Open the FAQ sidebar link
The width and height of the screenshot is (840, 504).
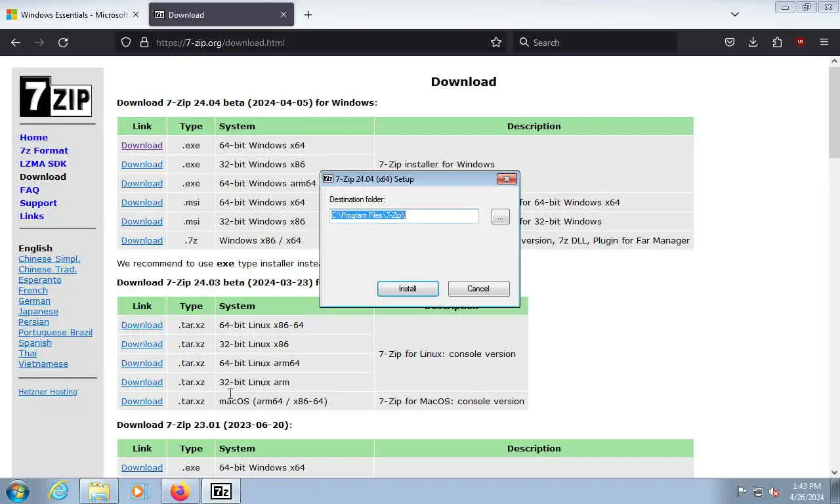30,190
